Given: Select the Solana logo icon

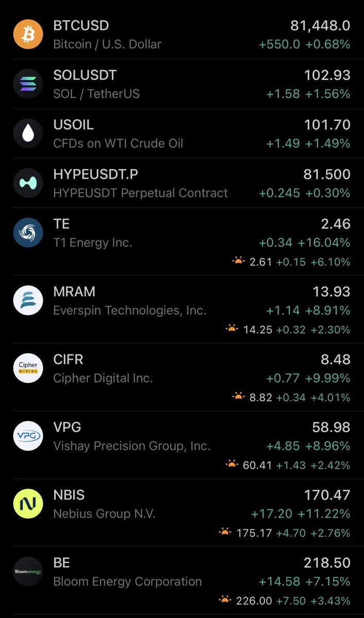Looking at the screenshot, I should pyautogui.click(x=28, y=84).
